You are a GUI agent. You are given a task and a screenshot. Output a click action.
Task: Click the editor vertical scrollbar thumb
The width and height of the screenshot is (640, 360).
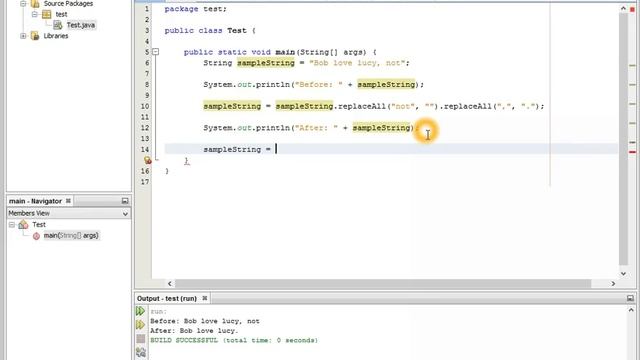623,140
